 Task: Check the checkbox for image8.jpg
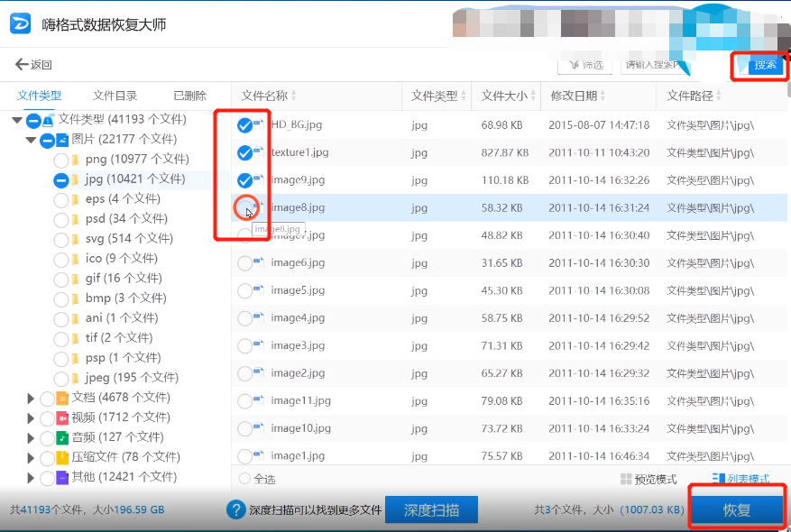pyautogui.click(x=244, y=206)
